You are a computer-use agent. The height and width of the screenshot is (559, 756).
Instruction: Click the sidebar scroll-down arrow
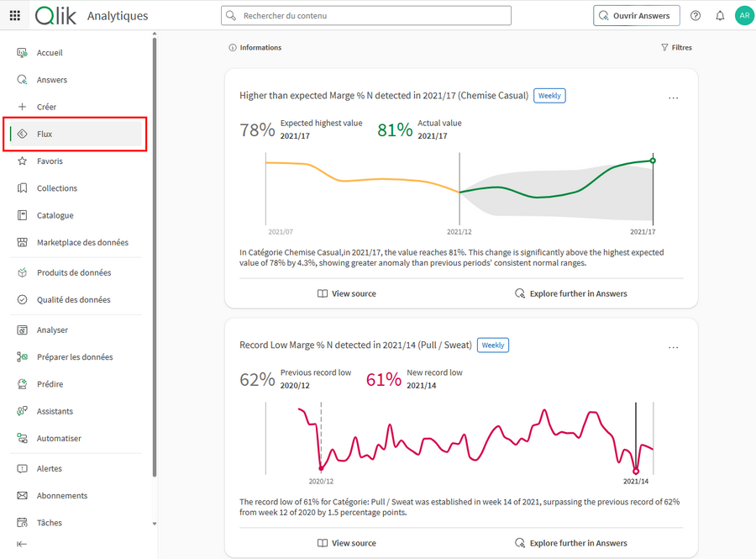[x=155, y=524]
